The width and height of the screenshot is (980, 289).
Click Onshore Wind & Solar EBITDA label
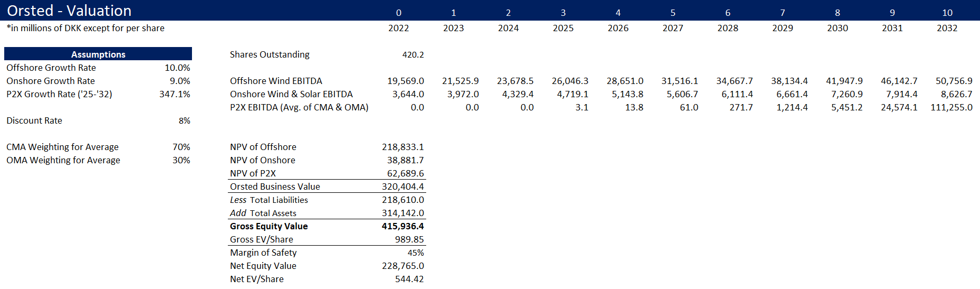291,94
